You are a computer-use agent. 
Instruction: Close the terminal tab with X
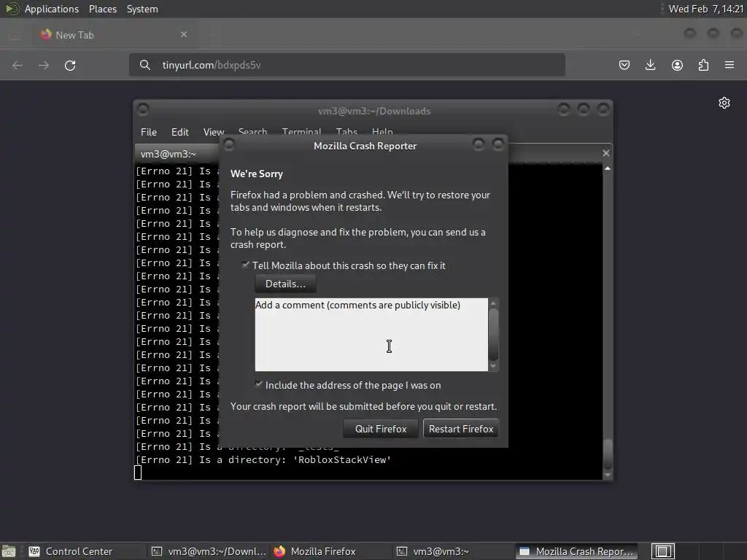pos(605,153)
